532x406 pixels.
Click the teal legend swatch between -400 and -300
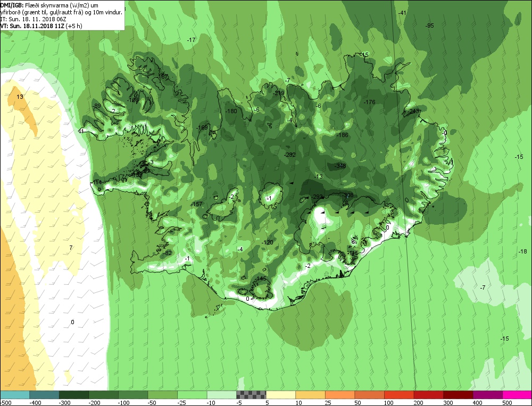click(44, 395)
